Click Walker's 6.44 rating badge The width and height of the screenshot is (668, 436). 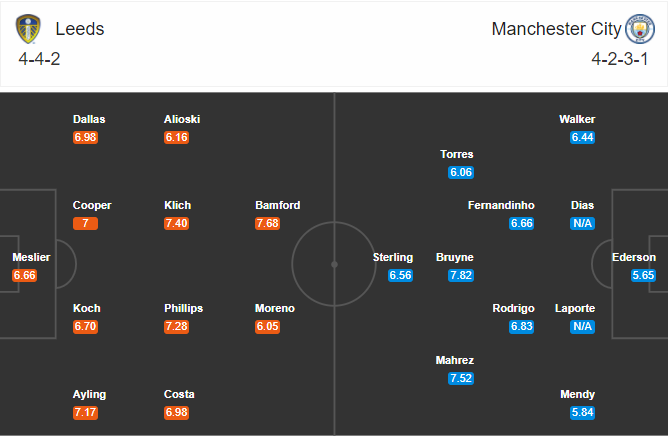coord(583,137)
